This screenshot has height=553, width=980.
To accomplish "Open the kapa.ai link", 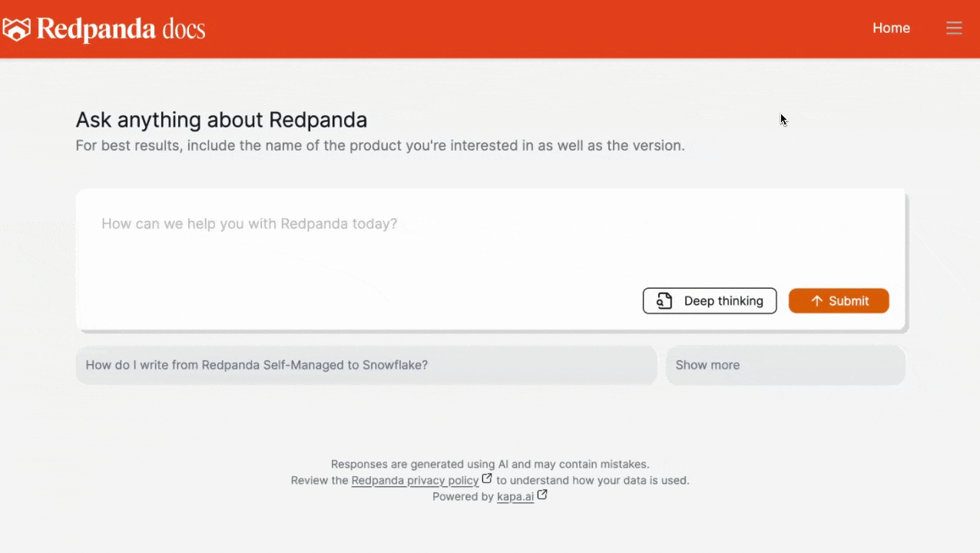I will 515,497.
